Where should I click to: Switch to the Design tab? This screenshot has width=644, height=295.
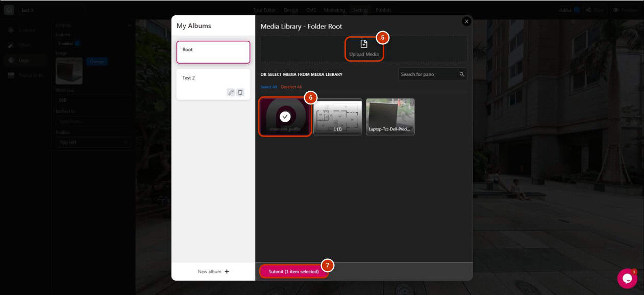[291, 10]
